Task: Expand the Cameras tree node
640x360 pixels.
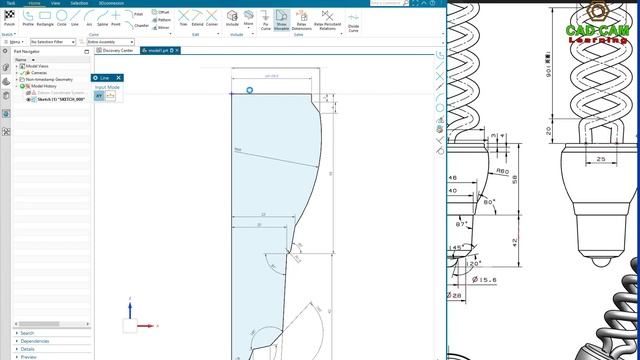Action: point(17,73)
